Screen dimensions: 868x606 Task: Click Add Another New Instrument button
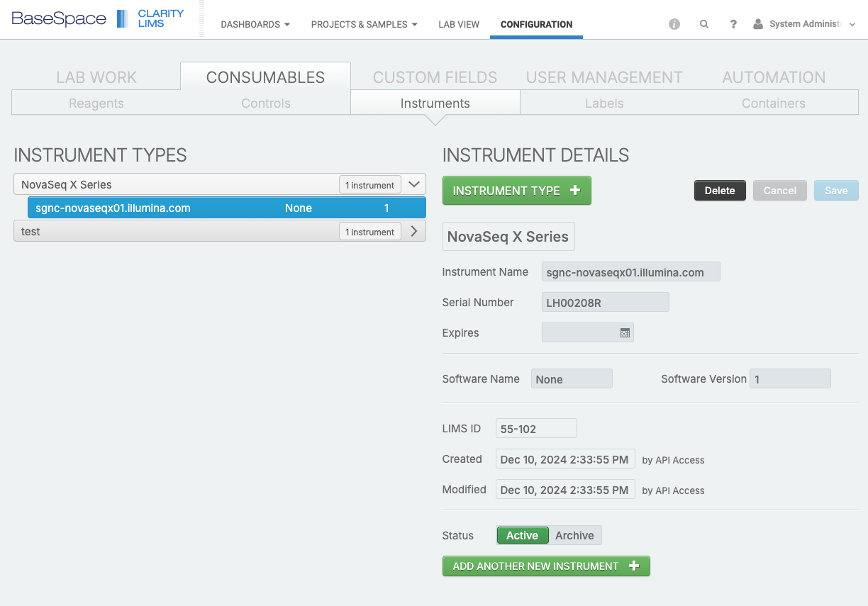tap(546, 566)
